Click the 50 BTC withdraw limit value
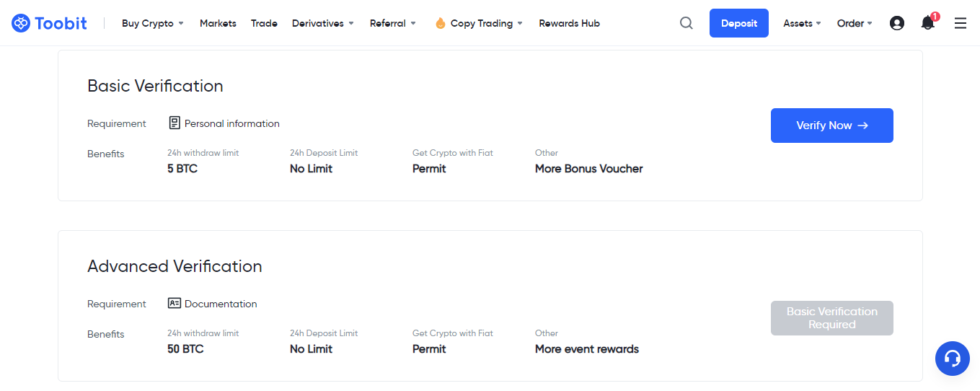This screenshot has width=980, height=391. (x=185, y=349)
